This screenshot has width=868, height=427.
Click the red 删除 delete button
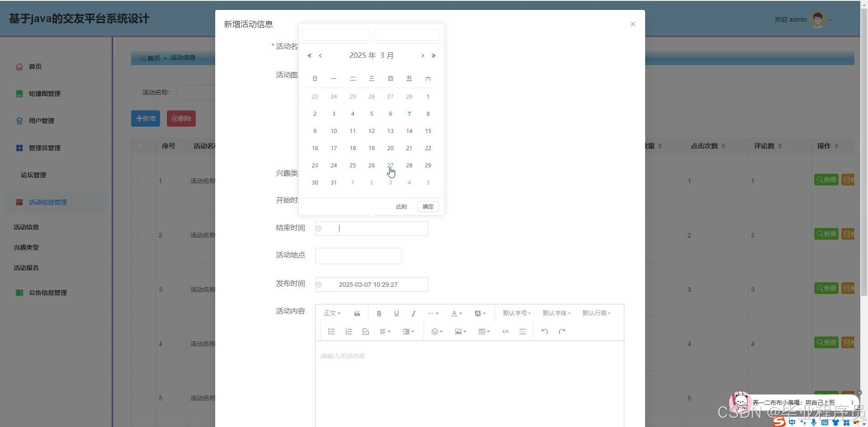tap(181, 118)
